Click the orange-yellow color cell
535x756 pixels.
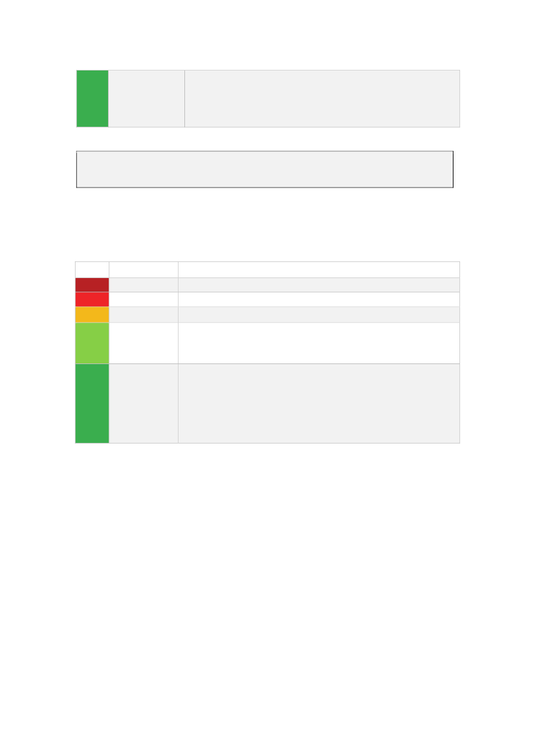pos(92,314)
